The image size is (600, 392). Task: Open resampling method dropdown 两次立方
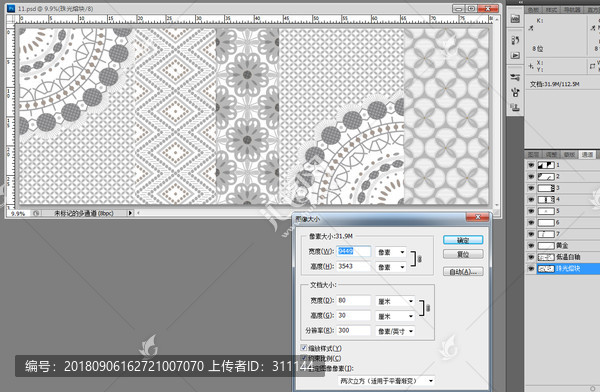386,381
